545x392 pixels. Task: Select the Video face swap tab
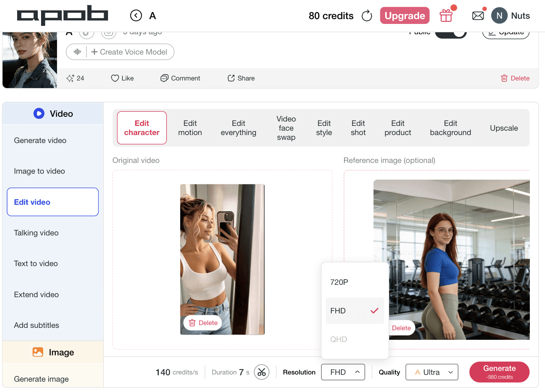pyautogui.click(x=286, y=128)
